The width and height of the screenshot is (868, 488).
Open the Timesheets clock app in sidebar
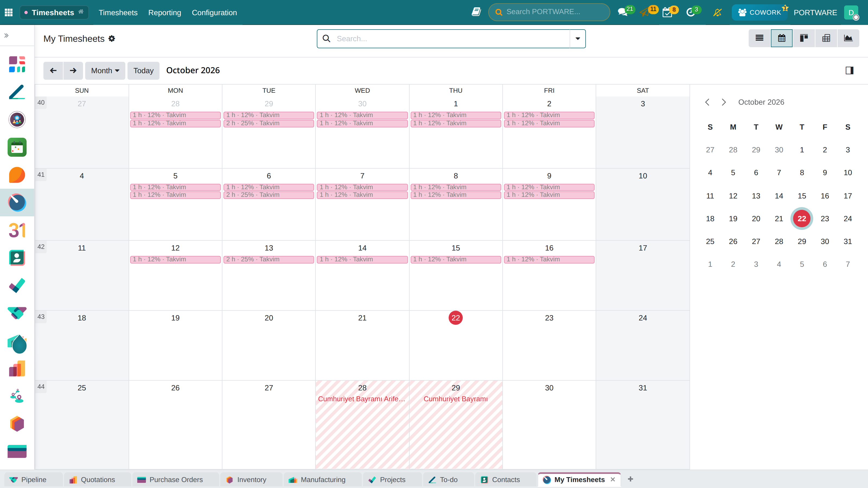click(17, 203)
